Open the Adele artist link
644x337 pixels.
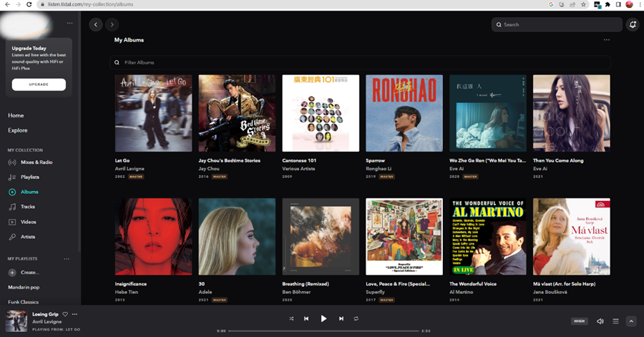[x=205, y=292]
